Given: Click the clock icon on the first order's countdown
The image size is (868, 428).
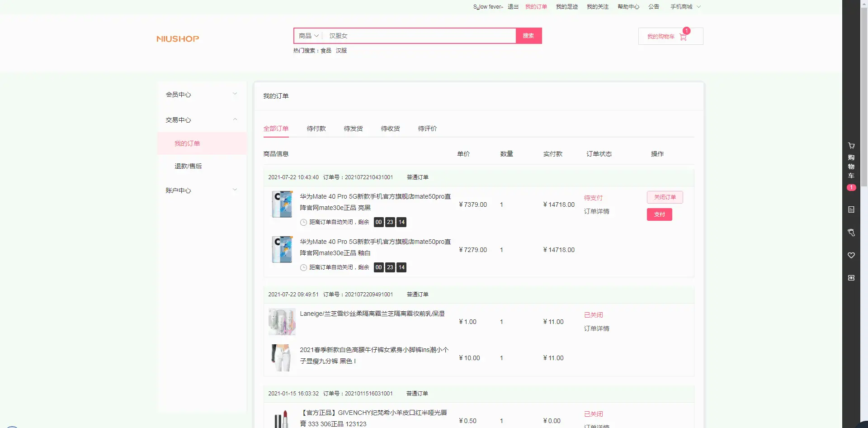Looking at the screenshot, I should click(304, 222).
